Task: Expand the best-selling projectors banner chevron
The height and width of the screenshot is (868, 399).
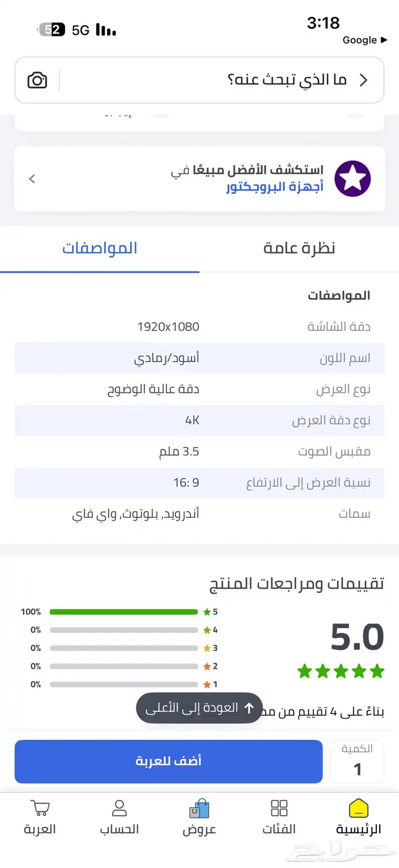Action: pos(32,179)
